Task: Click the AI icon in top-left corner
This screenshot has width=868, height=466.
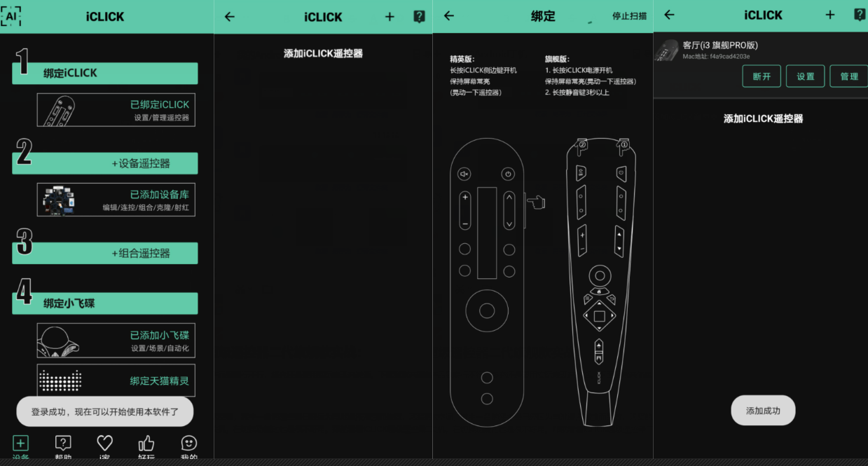Action: [x=11, y=15]
